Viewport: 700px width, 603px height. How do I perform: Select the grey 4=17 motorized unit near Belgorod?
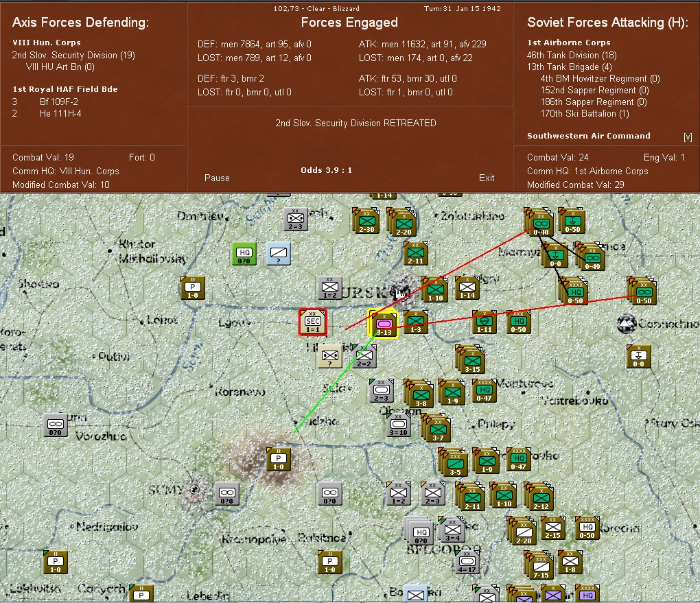[x=467, y=562]
